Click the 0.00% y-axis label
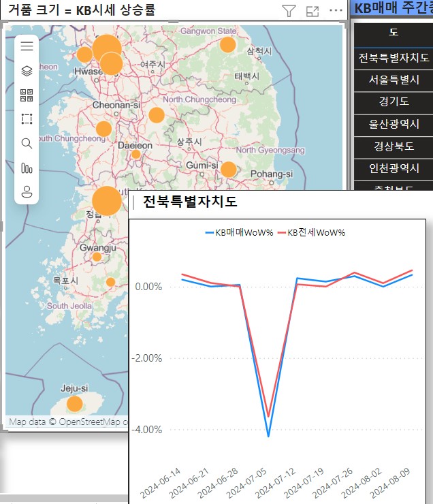Viewport: 433px width, 504px height. tap(148, 287)
